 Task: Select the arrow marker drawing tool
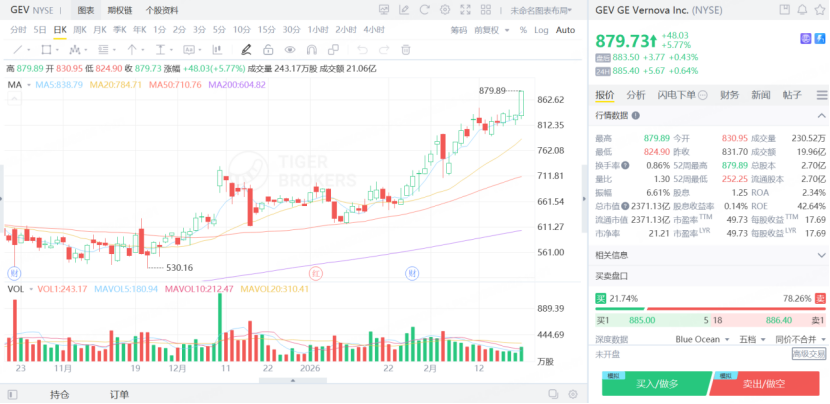[x=132, y=50]
